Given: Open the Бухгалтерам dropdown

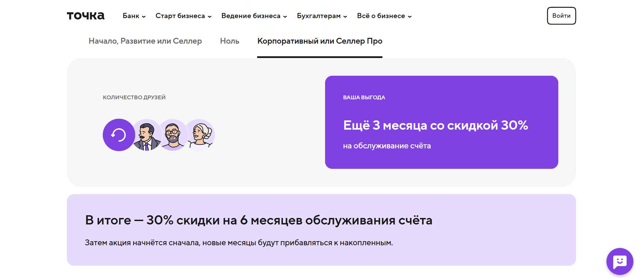Looking at the screenshot, I should point(322,16).
